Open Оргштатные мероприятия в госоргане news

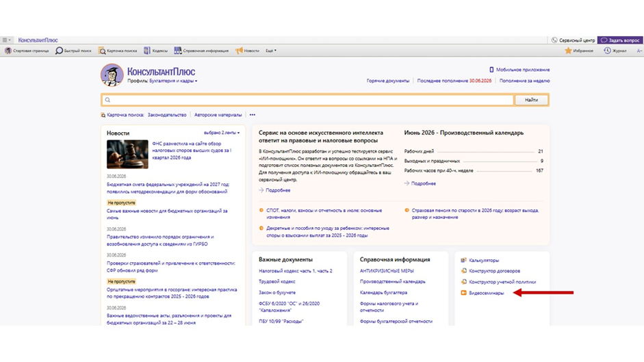click(x=172, y=293)
